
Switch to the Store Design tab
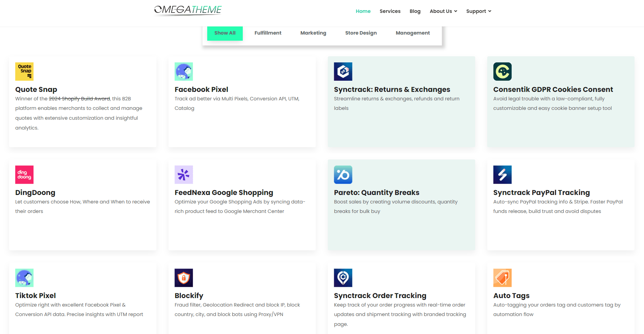point(361,33)
